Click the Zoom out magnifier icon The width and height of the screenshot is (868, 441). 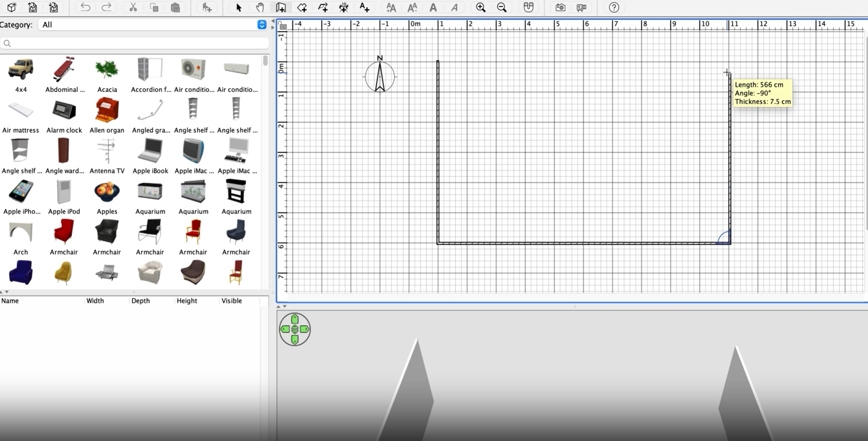502,7
